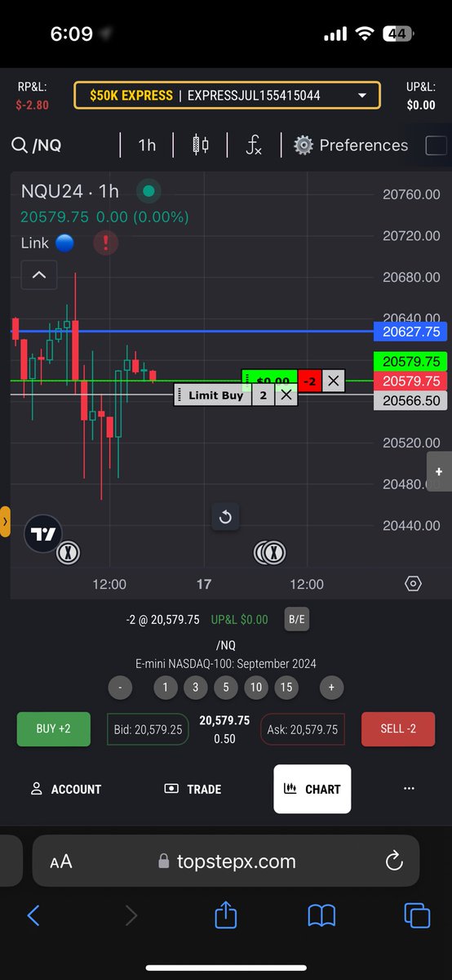The image size is (452, 980).
Task: Click the RP&L $-2.80 value
Action: point(33,105)
